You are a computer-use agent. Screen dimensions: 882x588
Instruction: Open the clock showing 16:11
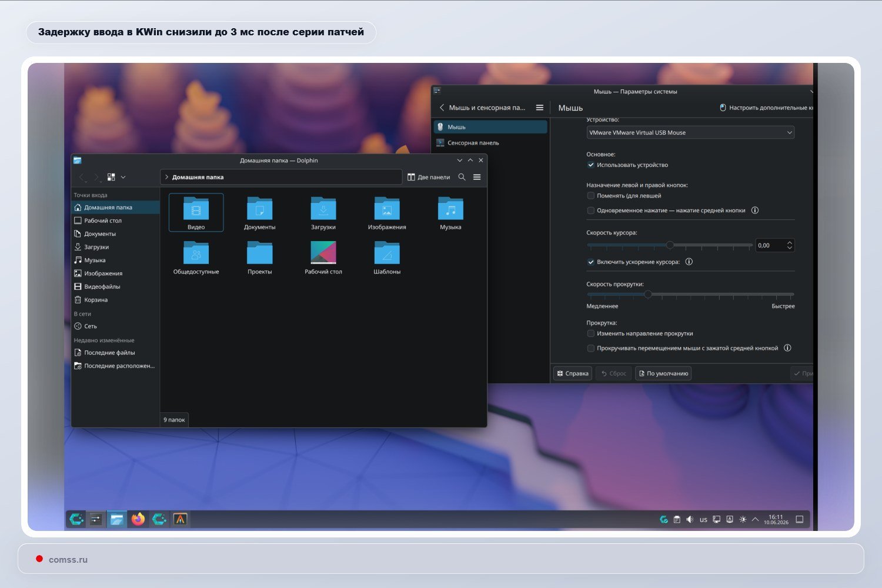(x=776, y=520)
